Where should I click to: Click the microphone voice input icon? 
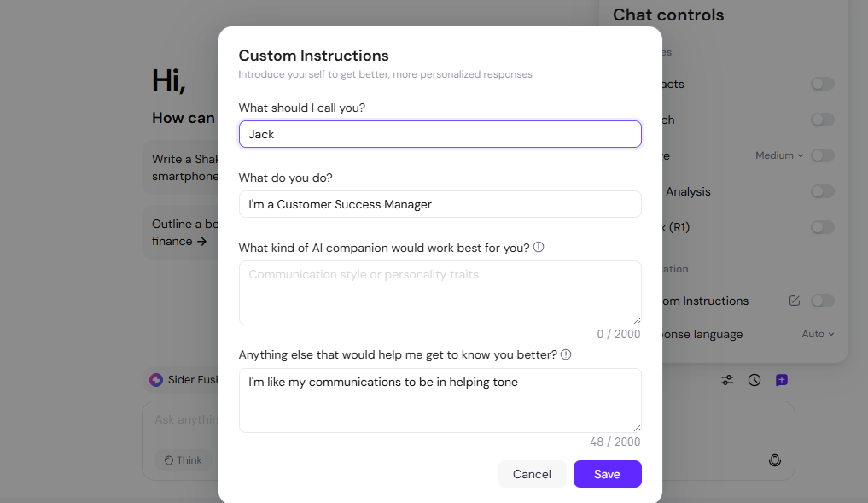click(775, 460)
